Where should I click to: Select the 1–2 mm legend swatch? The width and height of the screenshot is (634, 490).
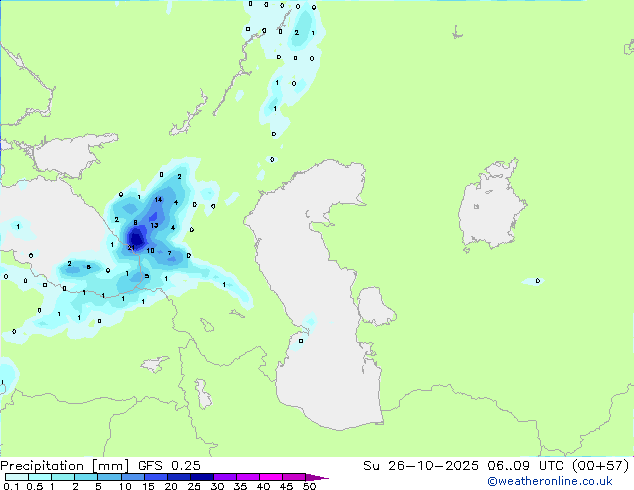click(x=63, y=477)
